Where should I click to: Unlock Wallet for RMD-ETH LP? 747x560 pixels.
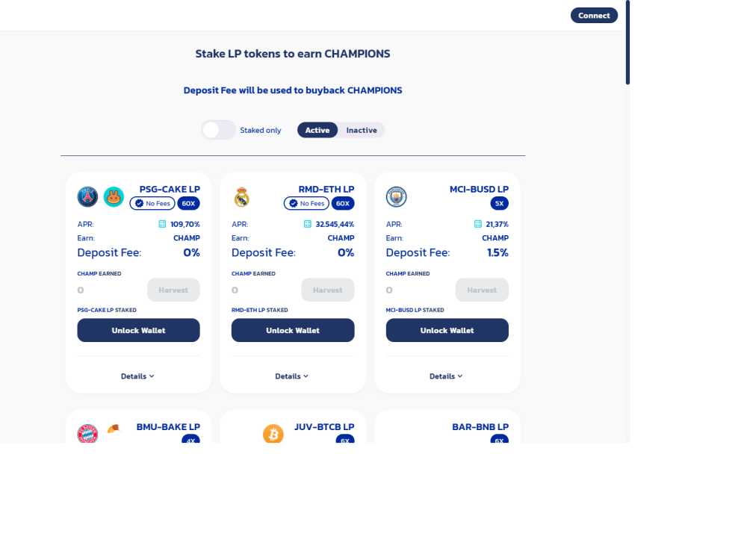(293, 330)
